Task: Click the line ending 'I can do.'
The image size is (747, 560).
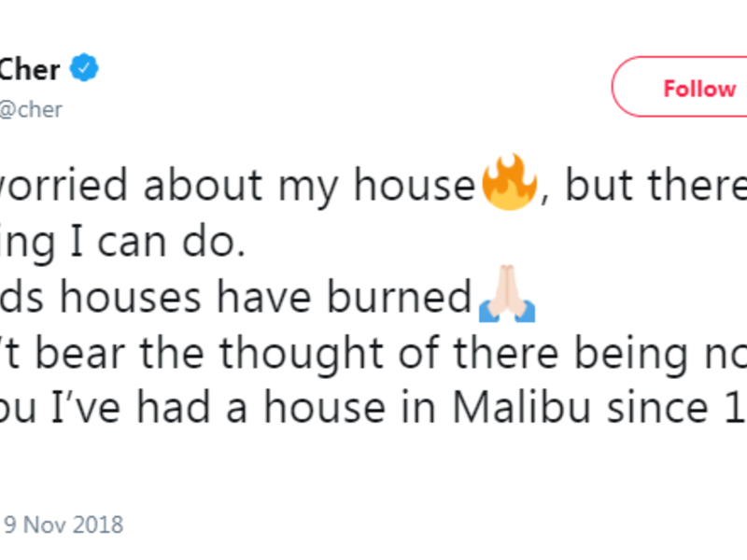Action: pyautogui.click(x=121, y=243)
